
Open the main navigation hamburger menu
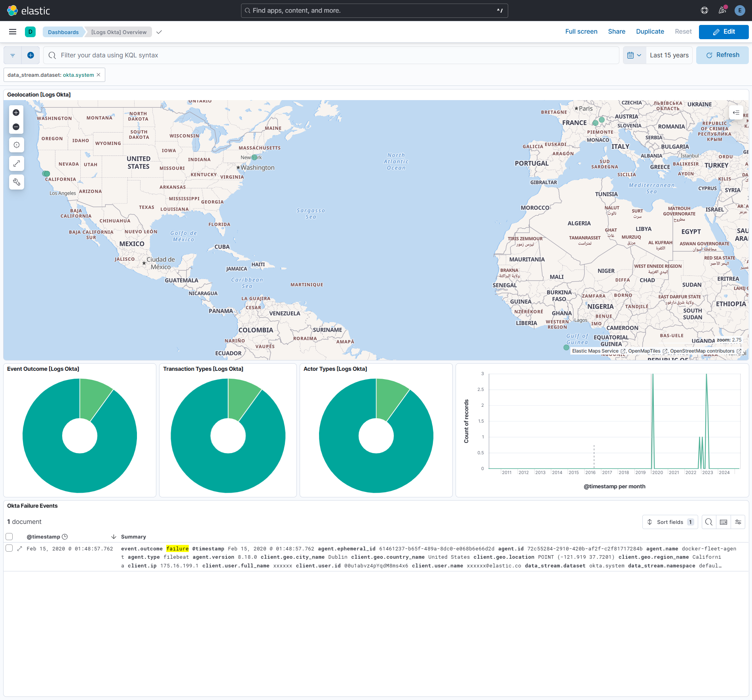(x=13, y=32)
